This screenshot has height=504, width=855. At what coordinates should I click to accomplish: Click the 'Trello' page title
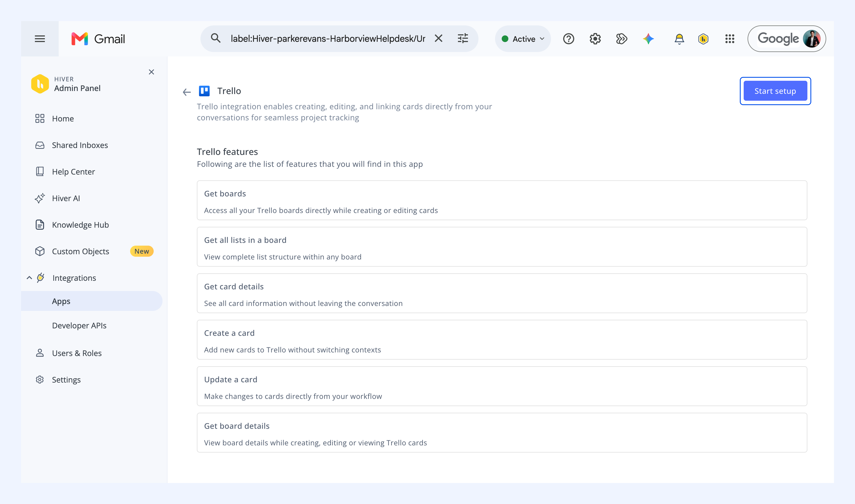(x=229, y=91)
